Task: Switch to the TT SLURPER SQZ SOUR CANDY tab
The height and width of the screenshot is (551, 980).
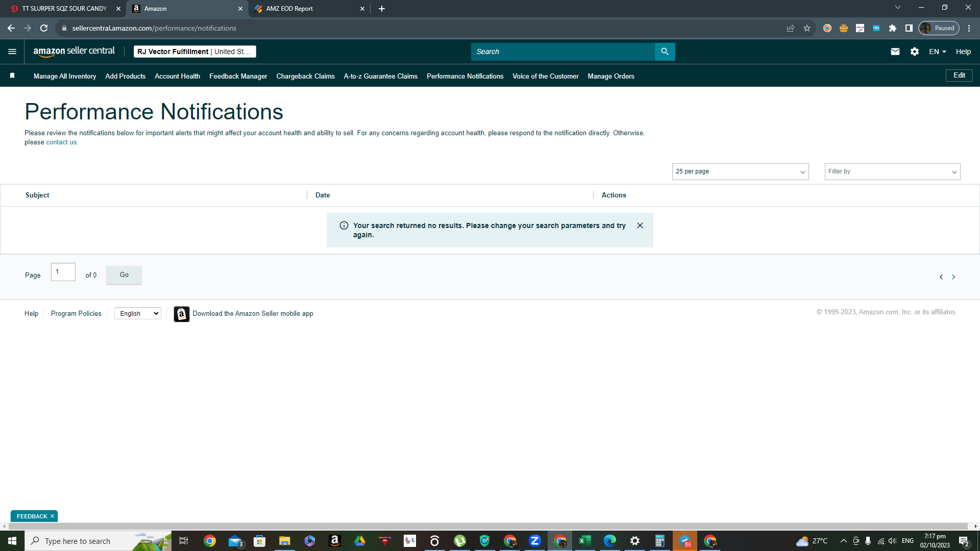Action: click(x=65, y=9)
